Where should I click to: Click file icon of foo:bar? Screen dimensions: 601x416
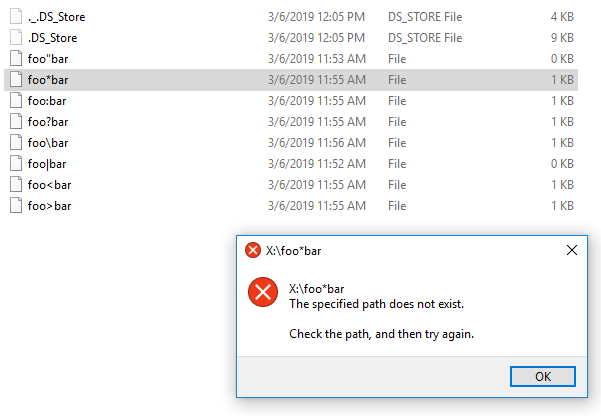coord(15,101)
